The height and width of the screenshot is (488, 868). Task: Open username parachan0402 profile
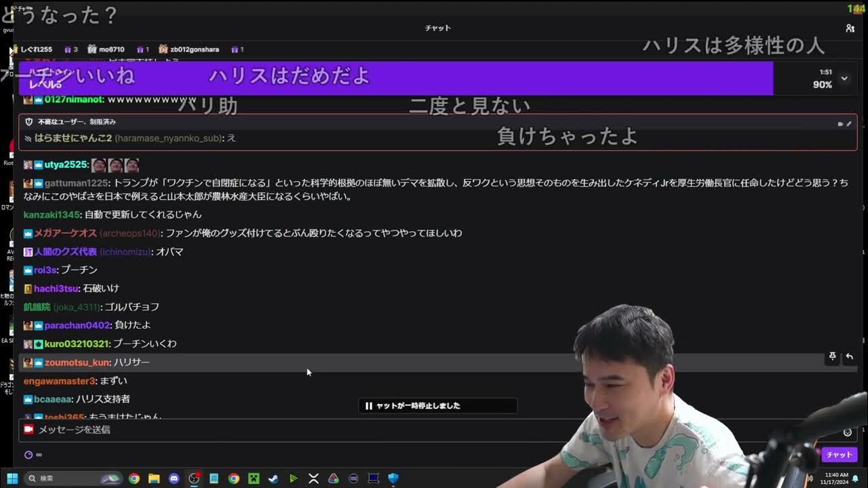click(77, 325)
